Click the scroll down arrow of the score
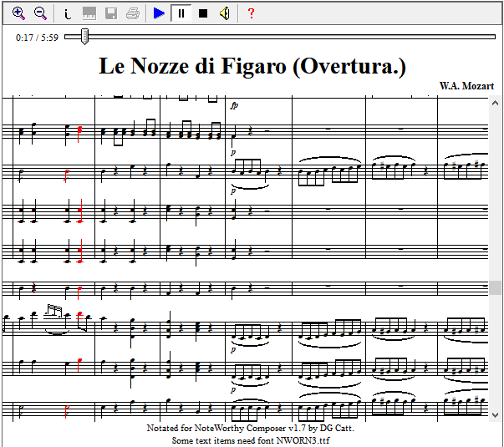504x447 pixels. 495,415
